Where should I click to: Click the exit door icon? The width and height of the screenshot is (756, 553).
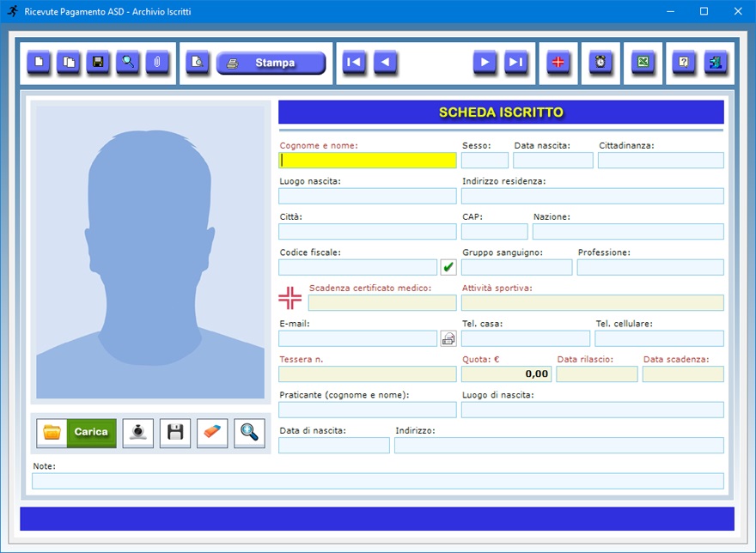716,62
